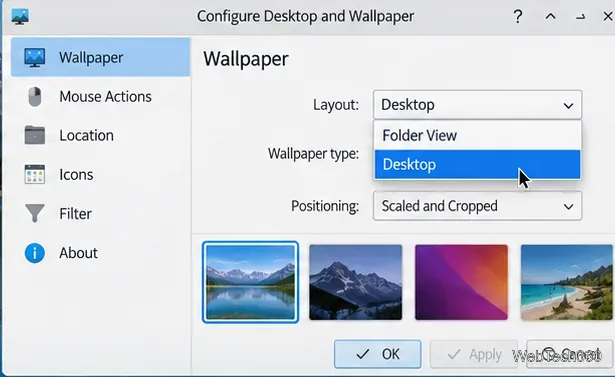Viewport: 615px width, 377px height.
Task: Click the title bar application icon
Action: click(20, 17)
